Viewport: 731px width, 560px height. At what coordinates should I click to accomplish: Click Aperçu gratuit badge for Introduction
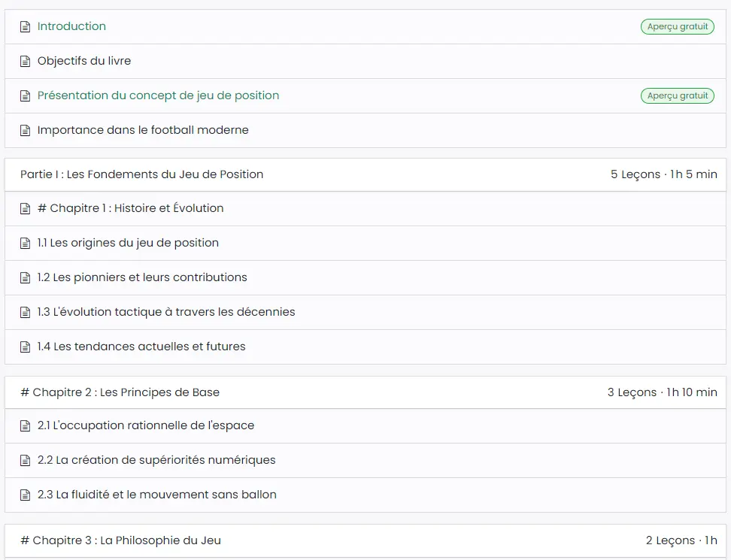[x=678, y=26]
